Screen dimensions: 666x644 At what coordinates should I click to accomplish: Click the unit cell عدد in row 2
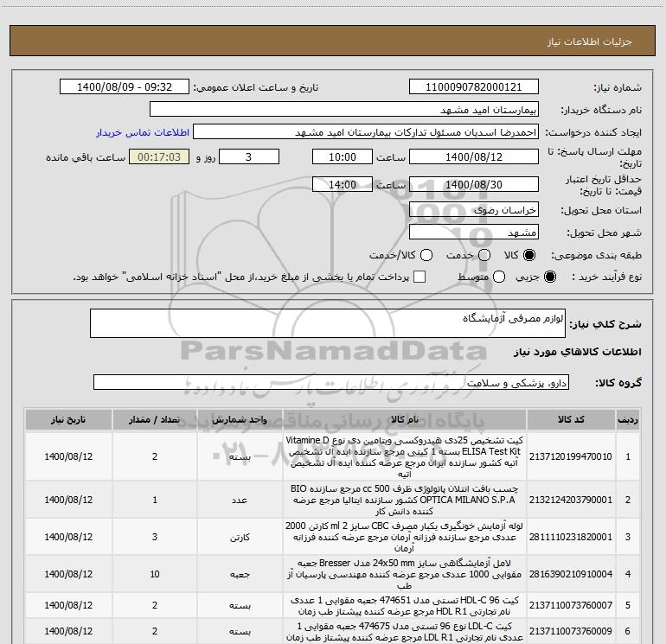pos(240,501)
